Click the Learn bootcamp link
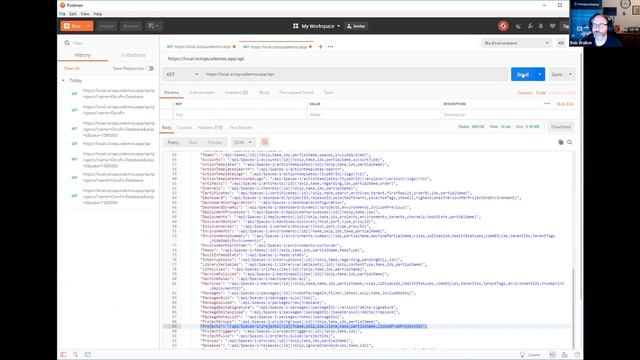Viewport: 640px width, 360px height. pyautogui.click(x=530, y=355)
